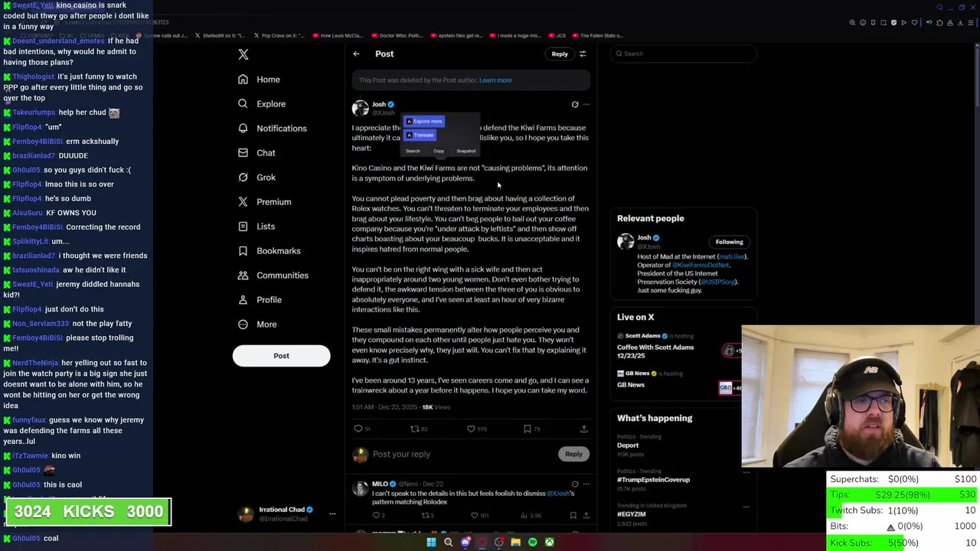
Task: Click the Following button for Josh
Action: (729, 242)
